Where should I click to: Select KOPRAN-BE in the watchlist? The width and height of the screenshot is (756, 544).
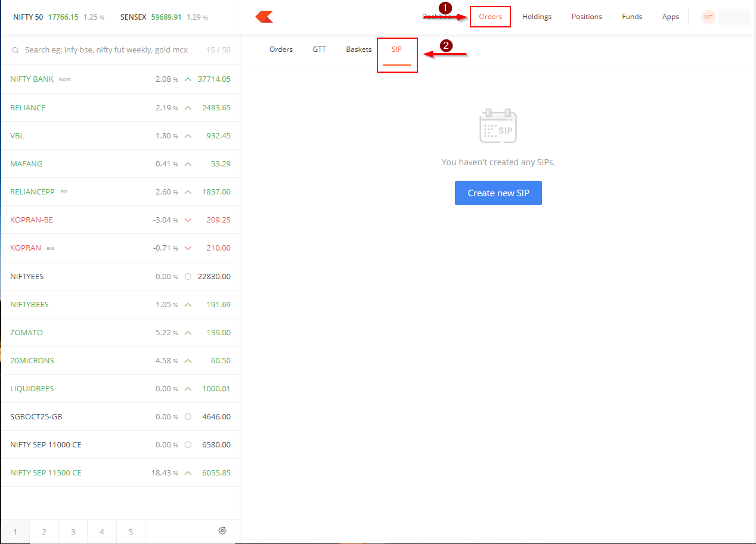[120, 220]
